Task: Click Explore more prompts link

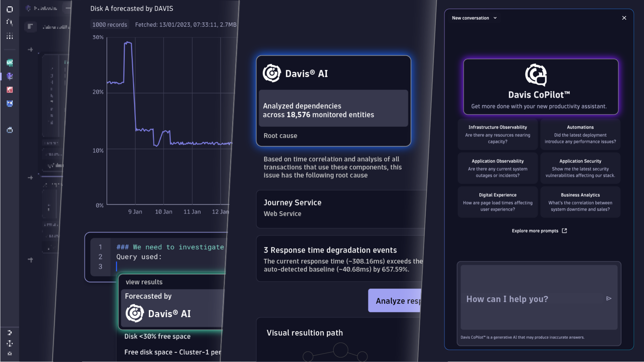Action: [539, 230]
